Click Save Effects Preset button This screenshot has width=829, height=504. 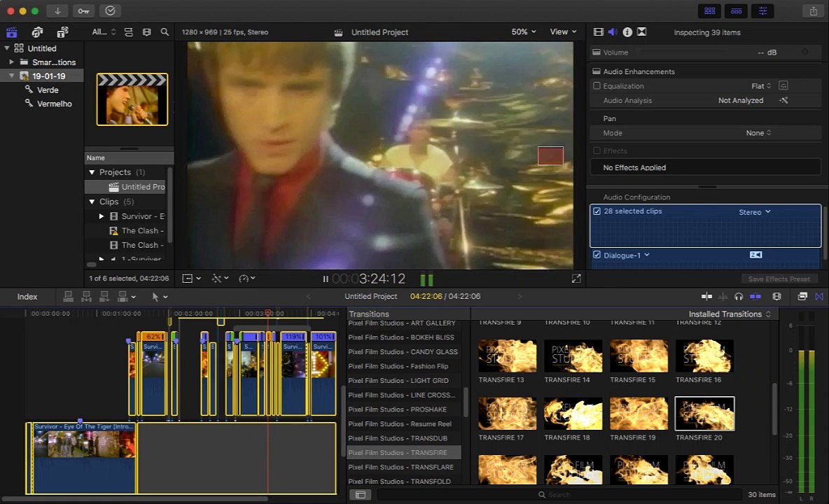point(779,279)
